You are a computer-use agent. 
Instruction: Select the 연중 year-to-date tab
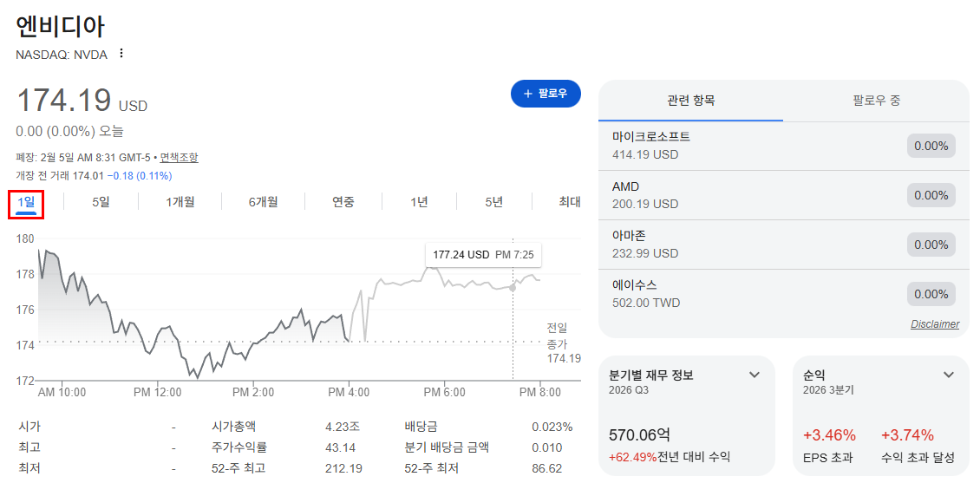click(343, 202)
